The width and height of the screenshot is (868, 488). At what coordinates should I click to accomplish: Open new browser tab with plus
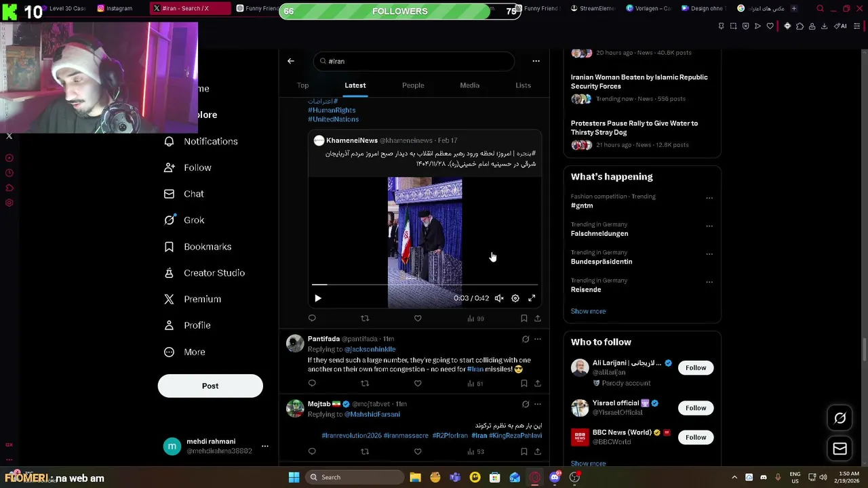point(794,8)
